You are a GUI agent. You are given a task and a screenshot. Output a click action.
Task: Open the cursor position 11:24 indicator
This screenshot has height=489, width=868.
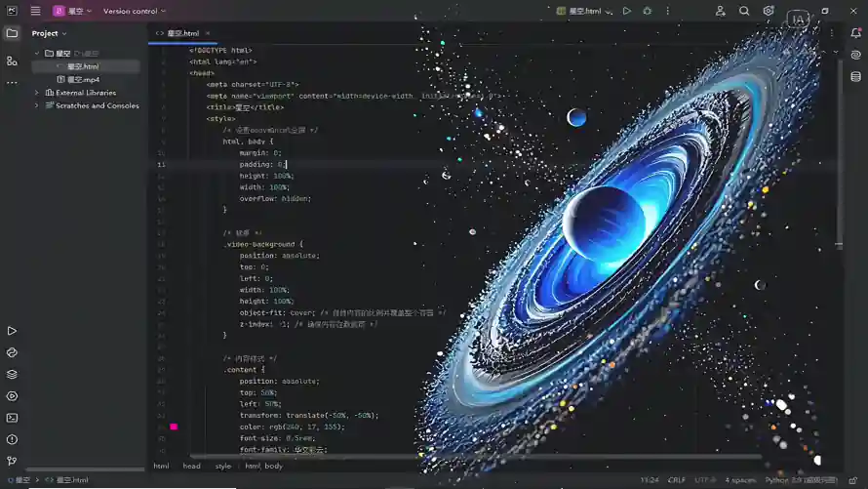650,480
